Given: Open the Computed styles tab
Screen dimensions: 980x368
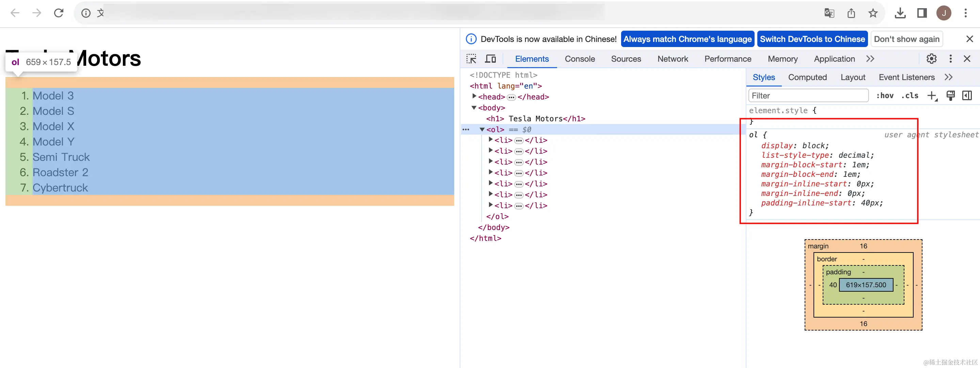Looking at the screenshot, I should coord(807,77).
